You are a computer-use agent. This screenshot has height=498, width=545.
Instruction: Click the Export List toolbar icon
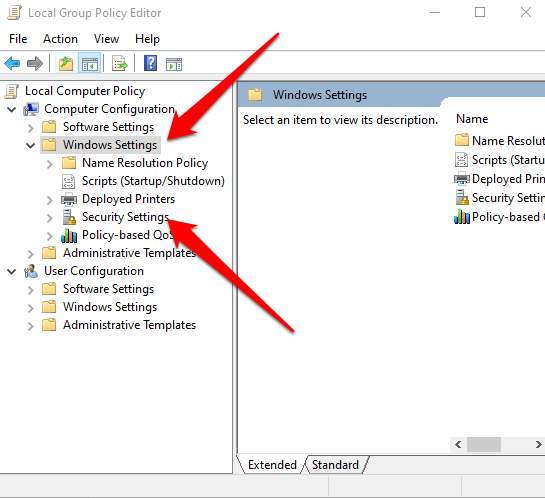coord(120,64)
